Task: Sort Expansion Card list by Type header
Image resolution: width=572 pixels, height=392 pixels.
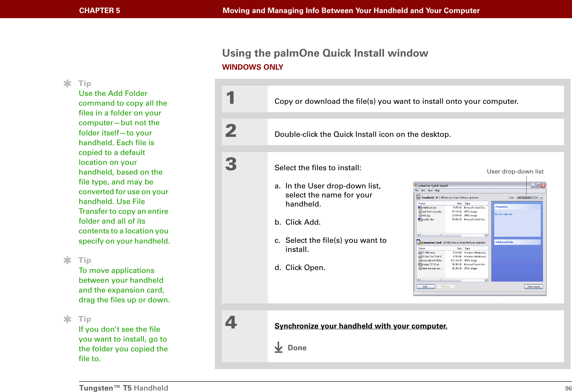Action: tap(475, 248)
